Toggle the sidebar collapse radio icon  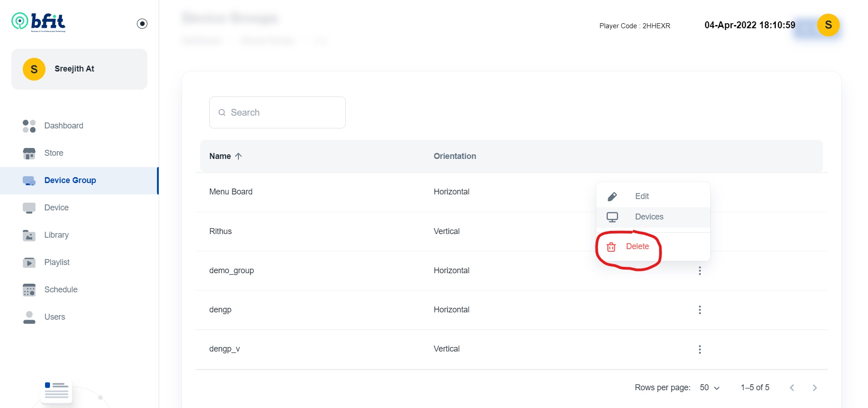click(x=142, y=24)
